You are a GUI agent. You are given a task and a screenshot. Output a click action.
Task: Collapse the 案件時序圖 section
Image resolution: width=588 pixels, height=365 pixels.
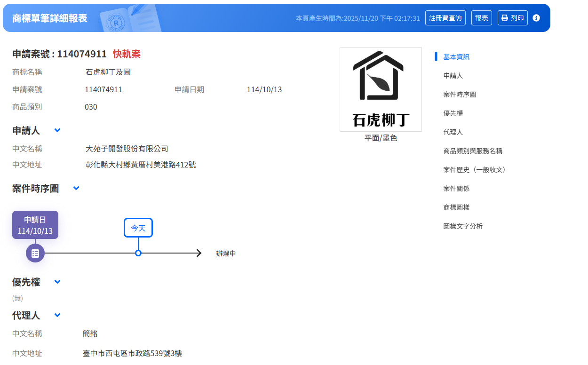click(76, 188)
